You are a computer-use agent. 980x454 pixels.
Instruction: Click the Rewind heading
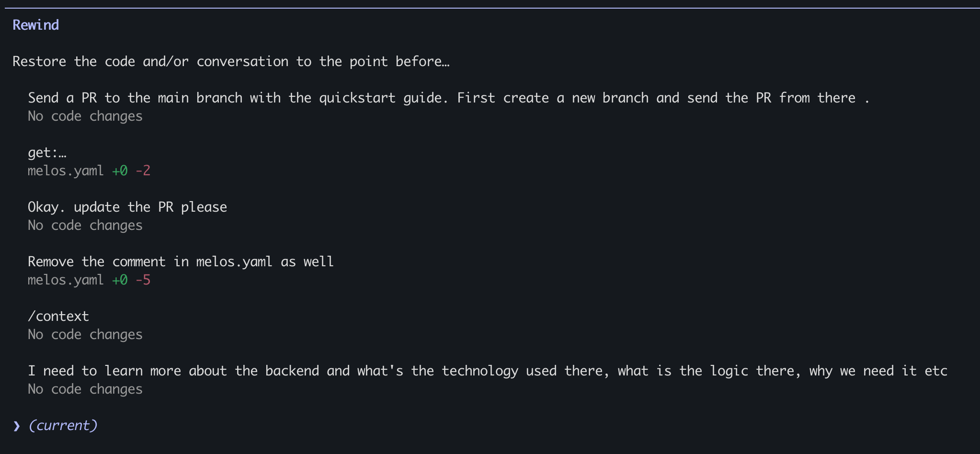pos(36,25)
